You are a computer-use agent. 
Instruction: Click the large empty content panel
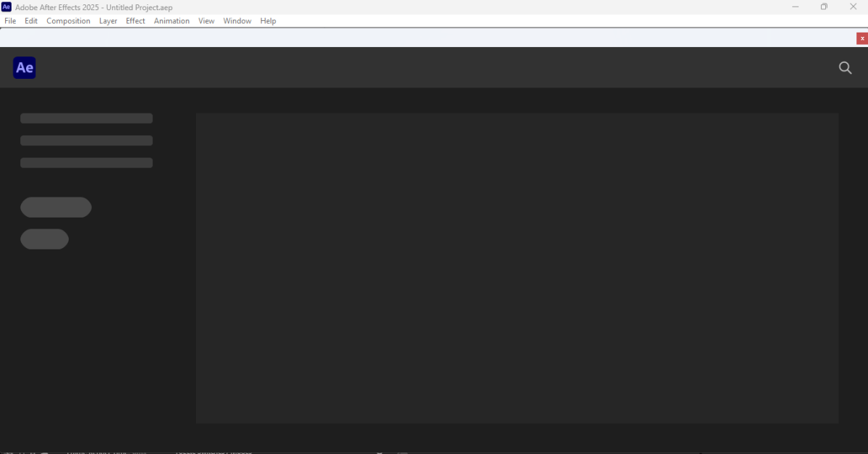pyautogui.click(x=517, y=267)
